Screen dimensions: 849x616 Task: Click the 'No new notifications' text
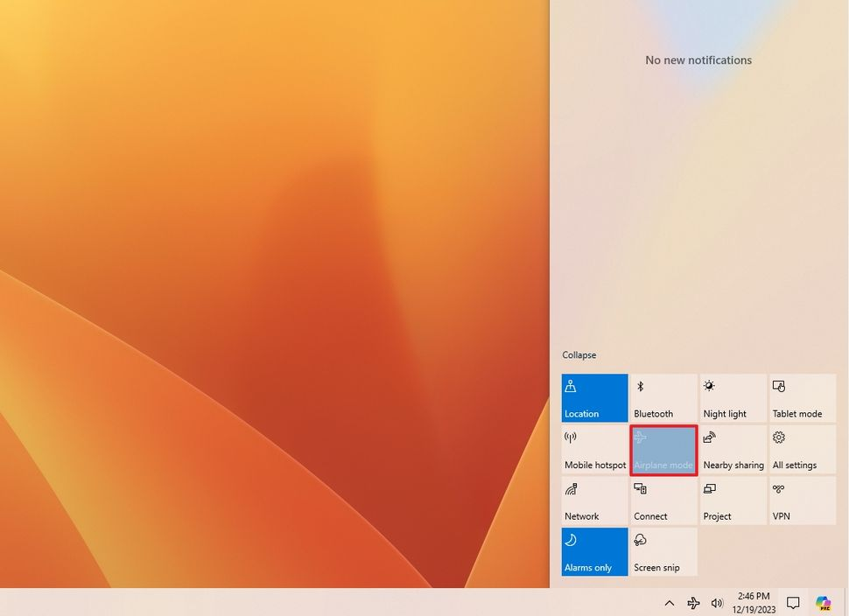(698, 60)
